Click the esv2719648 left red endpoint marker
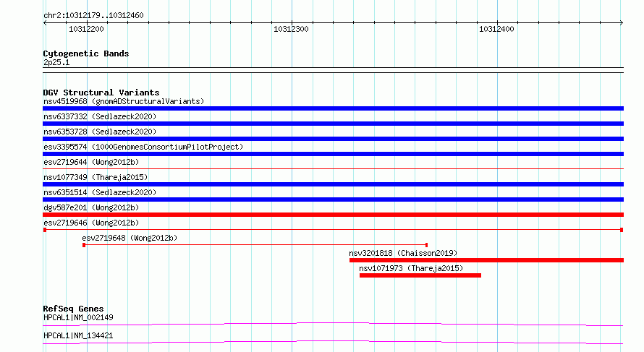 coord(84,245)
